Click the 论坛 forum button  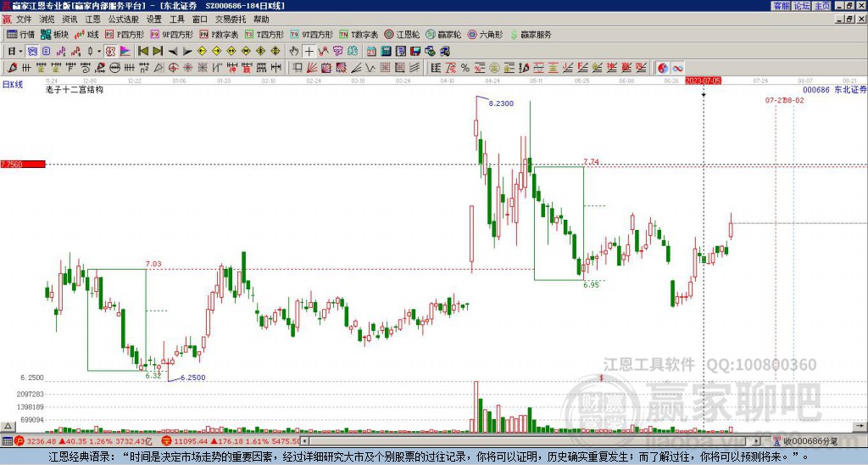pos(802,6)
